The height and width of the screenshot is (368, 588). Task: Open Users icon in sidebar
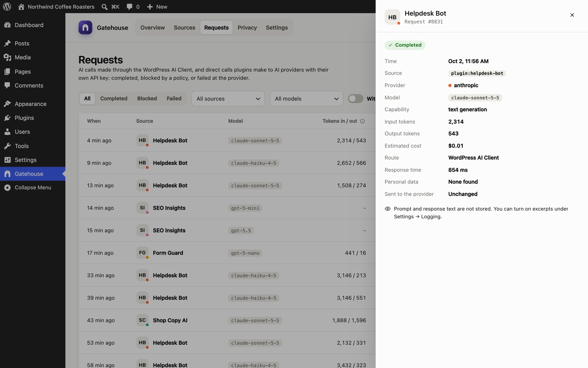click(x=8, y=132)
